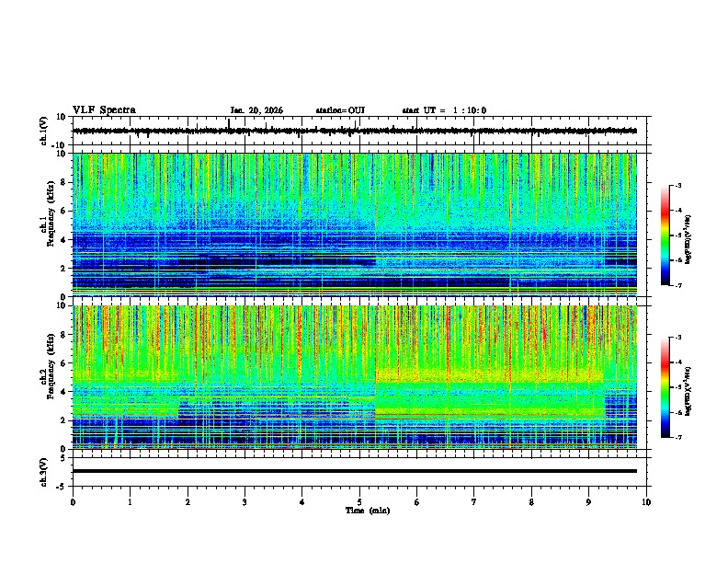Click the "start UT = 1:10:0" text
The width and height of the screenshot is (728, 563).
(x=444, y=110)
